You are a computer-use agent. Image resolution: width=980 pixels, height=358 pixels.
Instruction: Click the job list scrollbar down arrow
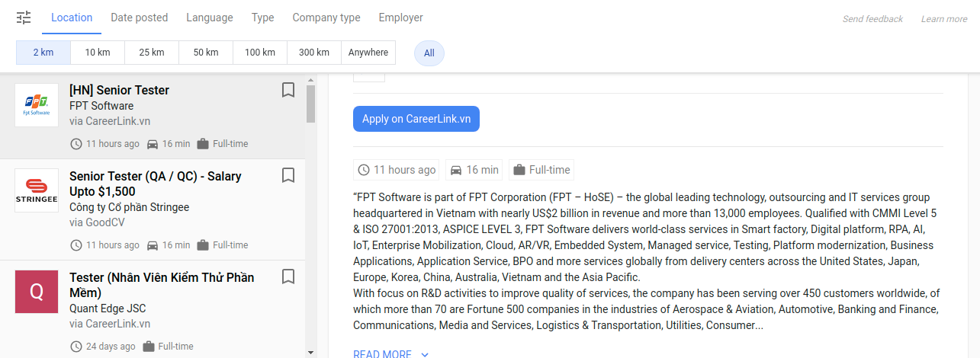310,352
